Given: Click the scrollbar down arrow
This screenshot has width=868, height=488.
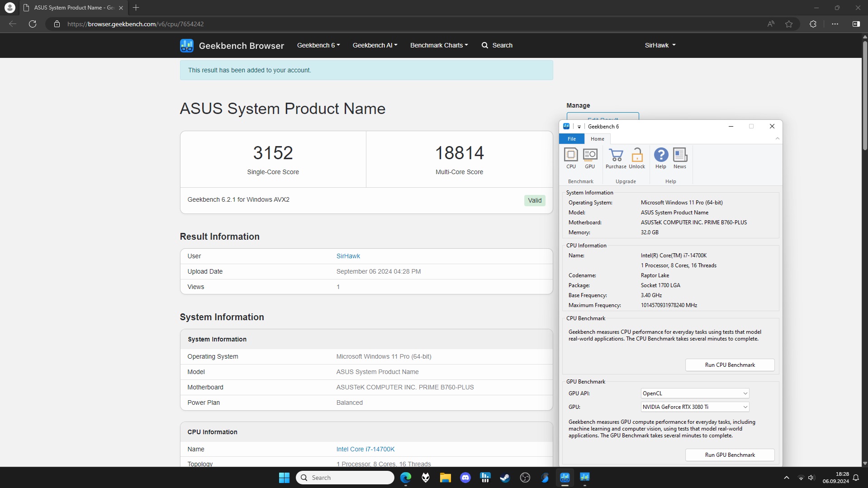Looking at the screenshot, I should point(864,463).
